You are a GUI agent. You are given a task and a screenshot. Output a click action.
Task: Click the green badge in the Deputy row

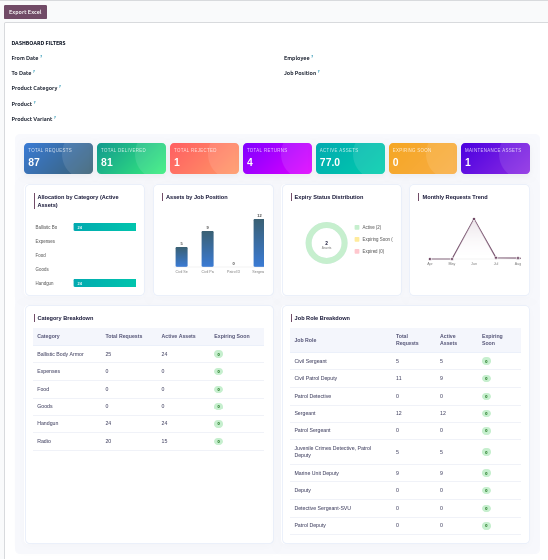point(486,490)
